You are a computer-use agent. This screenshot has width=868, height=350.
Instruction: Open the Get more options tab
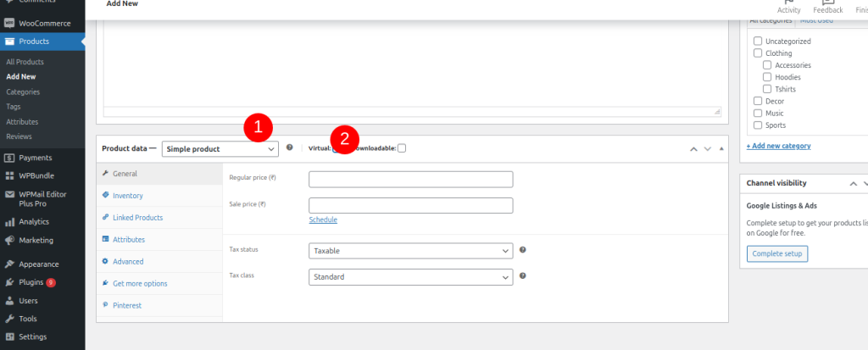159,284
